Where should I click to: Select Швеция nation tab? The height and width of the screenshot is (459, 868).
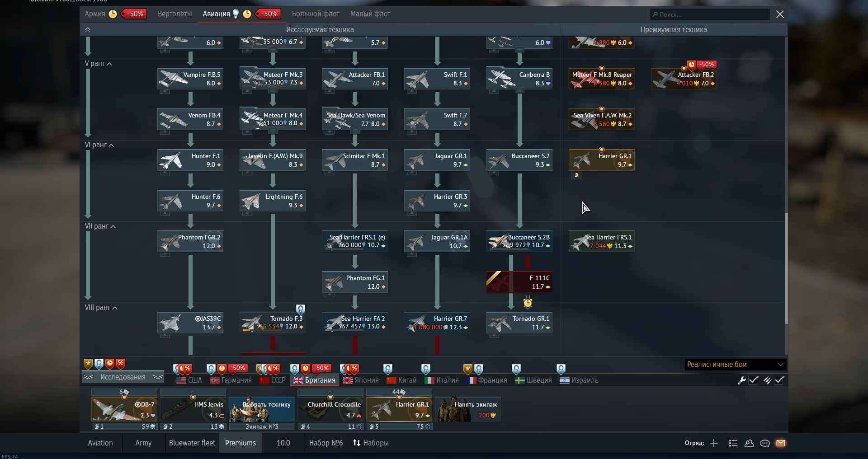coord(533,380)
